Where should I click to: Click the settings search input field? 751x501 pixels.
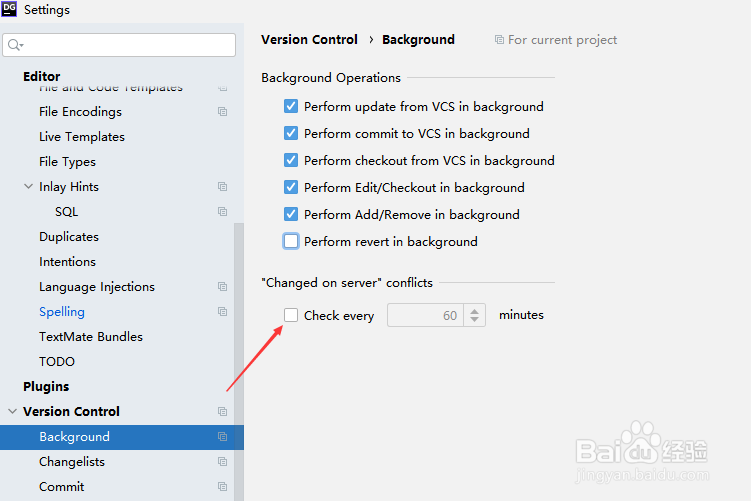[119, 45]
